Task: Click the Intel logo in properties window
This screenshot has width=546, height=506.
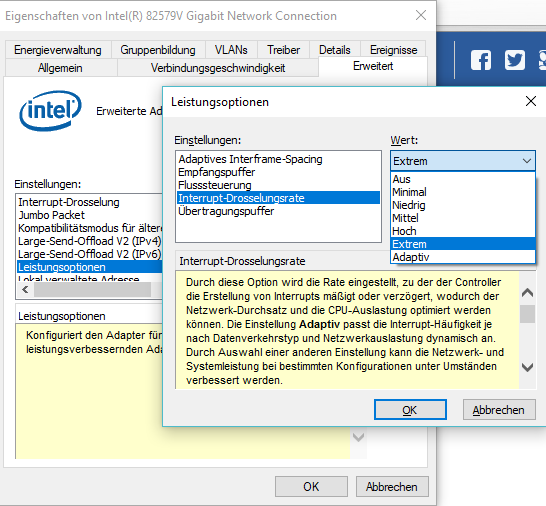Action: [50, 111]
